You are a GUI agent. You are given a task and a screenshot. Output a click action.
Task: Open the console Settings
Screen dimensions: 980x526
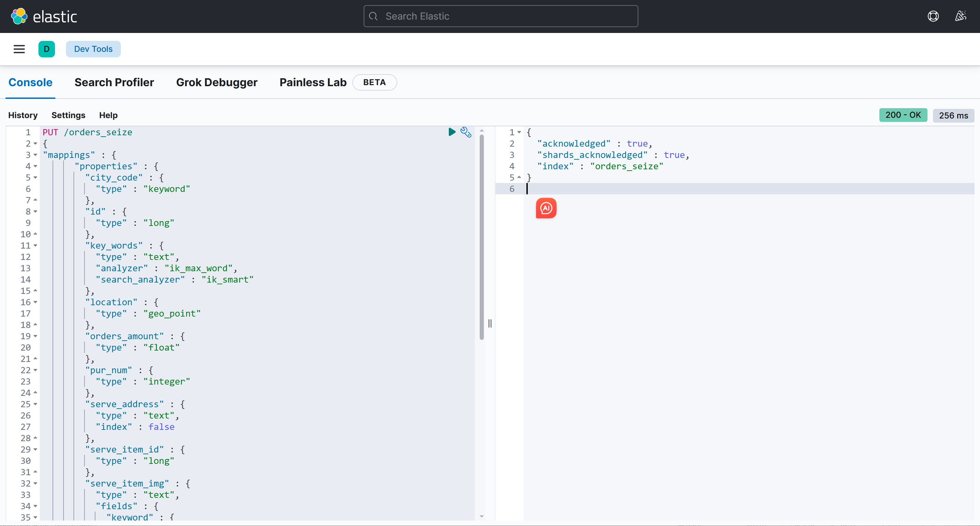click(68, 115)
